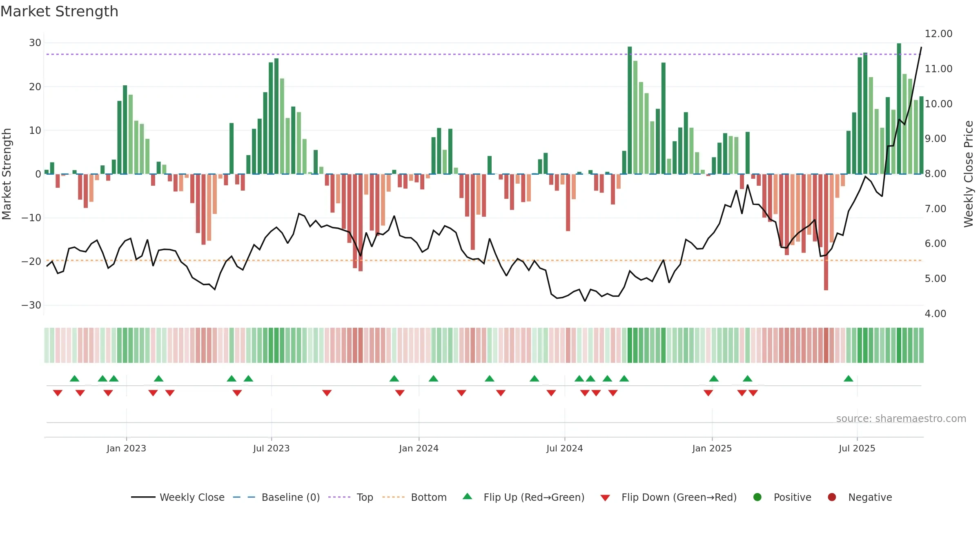
Task: Click the Jul 2025 x-axis label
Action: (857, 448)
